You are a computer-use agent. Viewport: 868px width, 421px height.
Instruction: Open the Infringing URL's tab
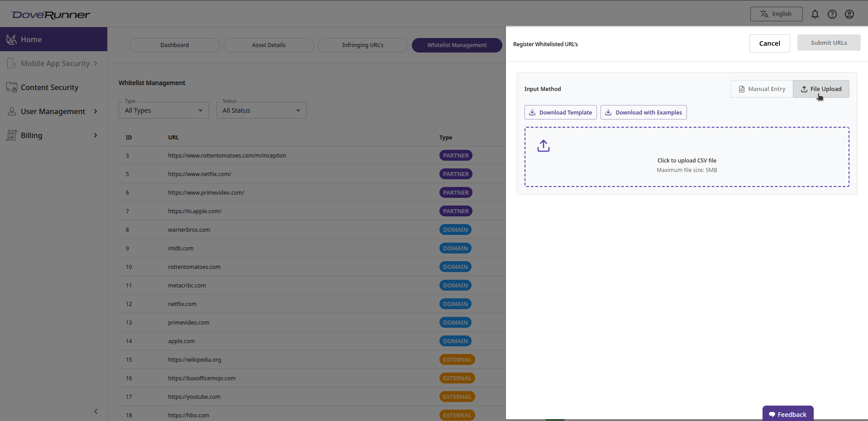pyautogui.click(x=362, y=45)
